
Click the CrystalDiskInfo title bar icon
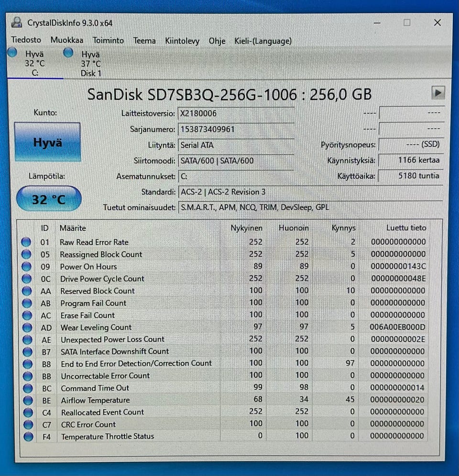(x=17, y=22)
